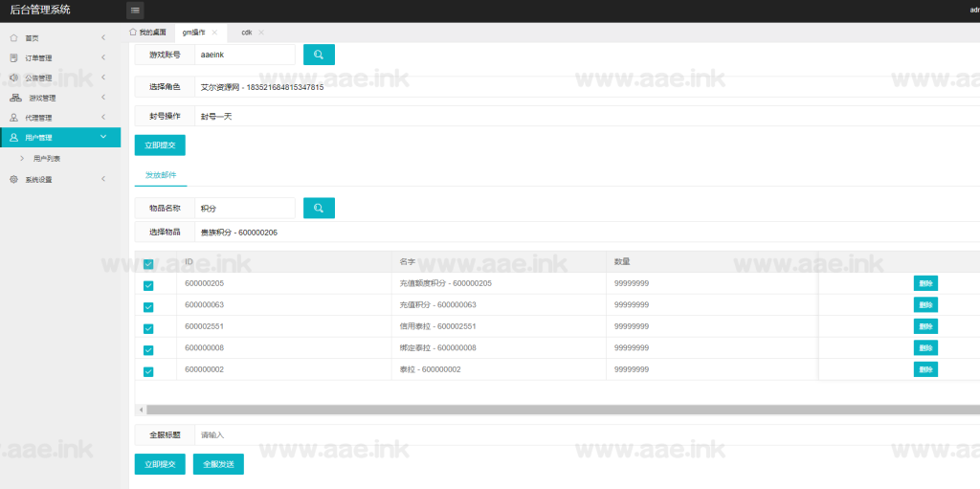Toggle the select-all checkbox in table header
980x489 pixels.
(x=148, y=264)
